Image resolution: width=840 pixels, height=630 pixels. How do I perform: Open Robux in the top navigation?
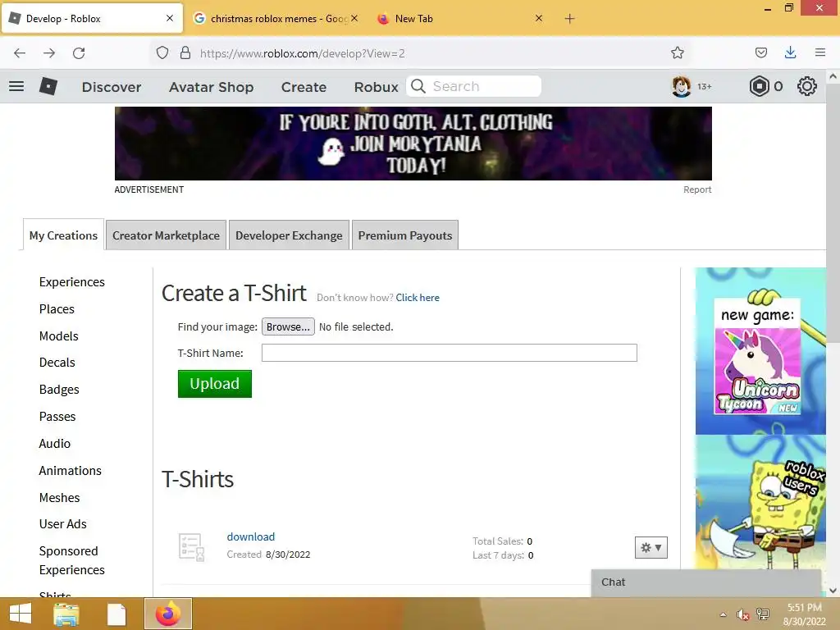tap(376, 87)
